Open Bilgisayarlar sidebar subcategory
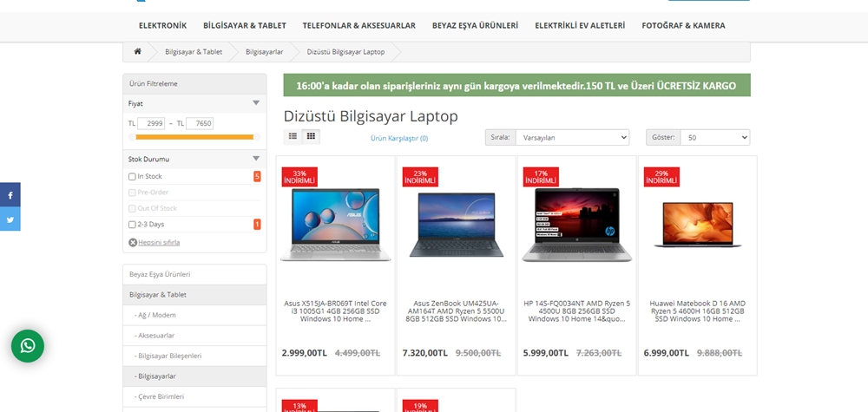The image size is (868, 412). pos(194,376)
